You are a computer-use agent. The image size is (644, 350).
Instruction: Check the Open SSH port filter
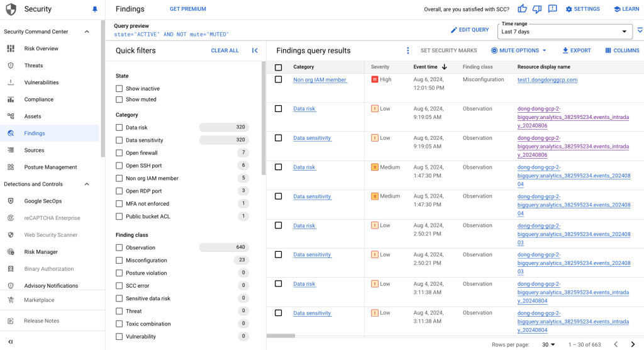click(x=119, y=166)
